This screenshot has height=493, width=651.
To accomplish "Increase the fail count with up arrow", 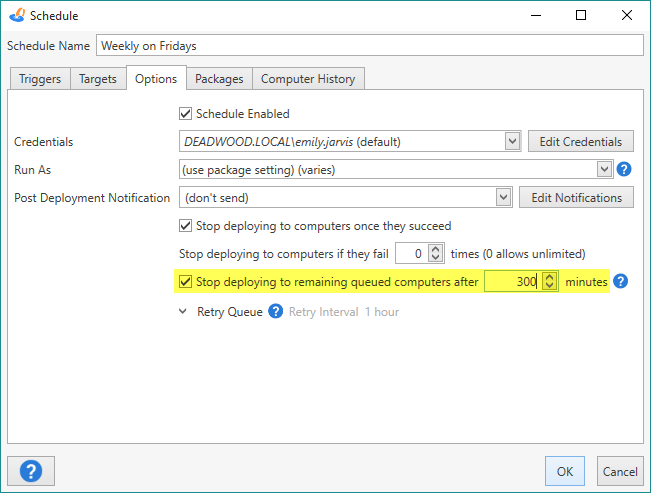I will point(436,249).
